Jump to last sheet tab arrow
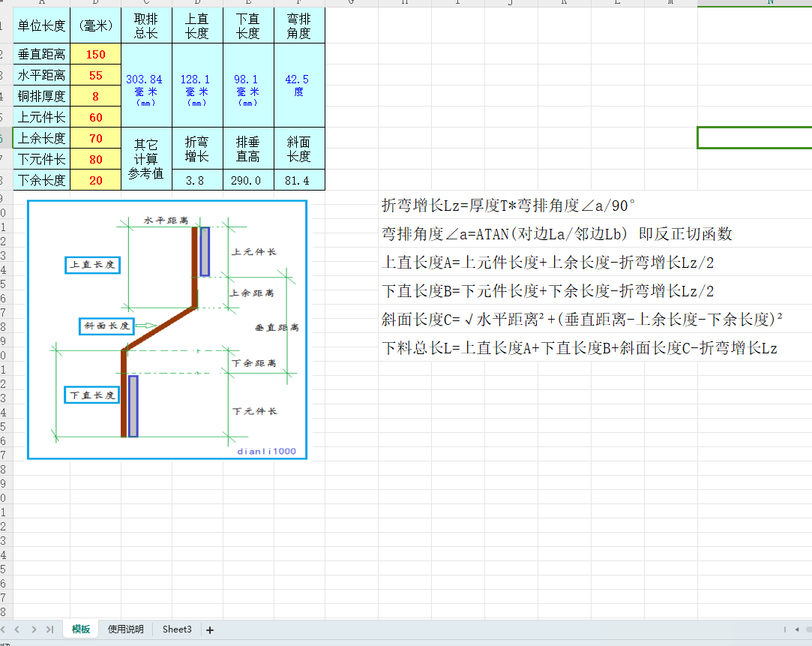Screen dimensions: 812x646 point(49,629)
